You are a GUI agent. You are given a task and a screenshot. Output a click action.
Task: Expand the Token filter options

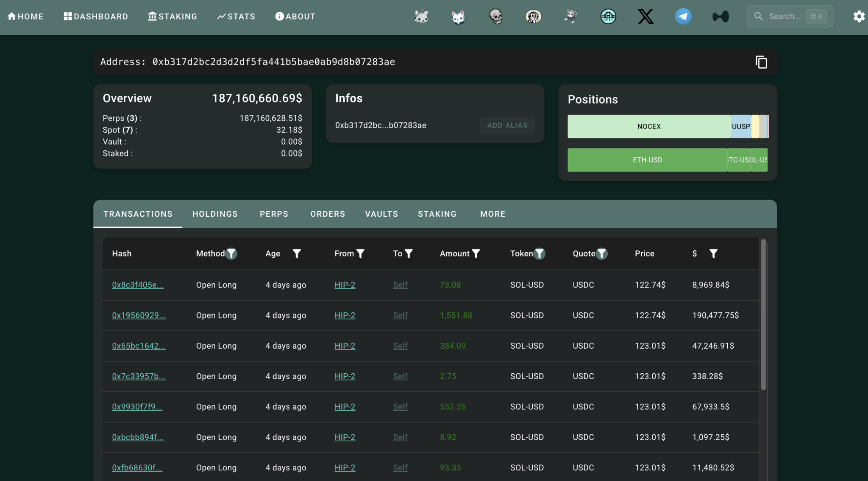pos(540,253)
